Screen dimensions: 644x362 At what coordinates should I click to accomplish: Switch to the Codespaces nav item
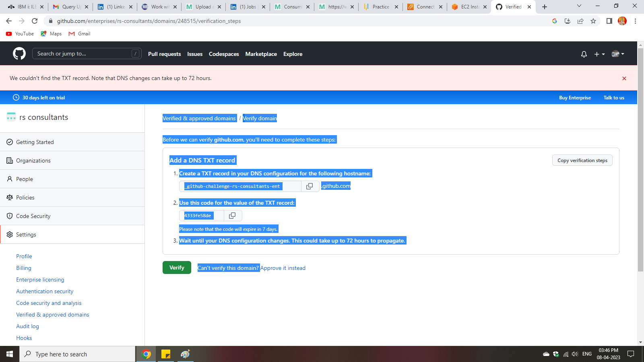point(224,54)
